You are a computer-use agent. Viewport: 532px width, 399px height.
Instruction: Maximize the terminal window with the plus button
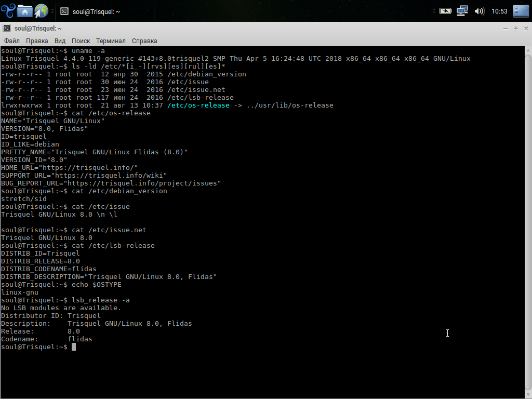point(516,29)
